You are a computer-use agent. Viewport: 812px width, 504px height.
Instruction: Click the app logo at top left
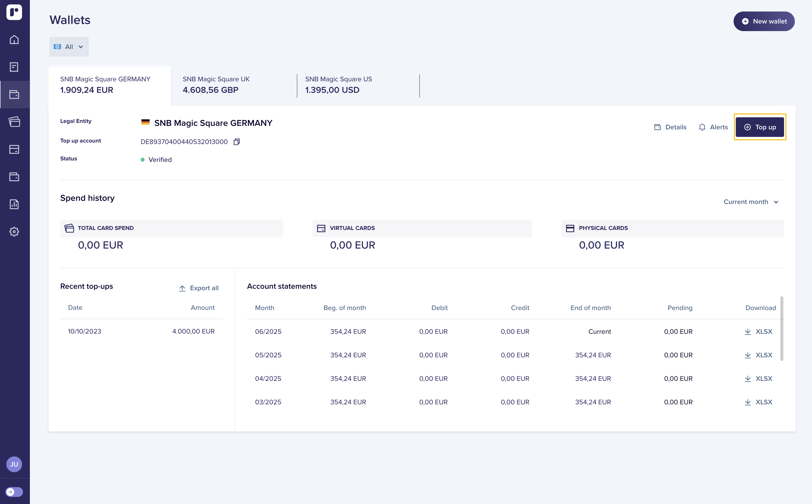14,12
